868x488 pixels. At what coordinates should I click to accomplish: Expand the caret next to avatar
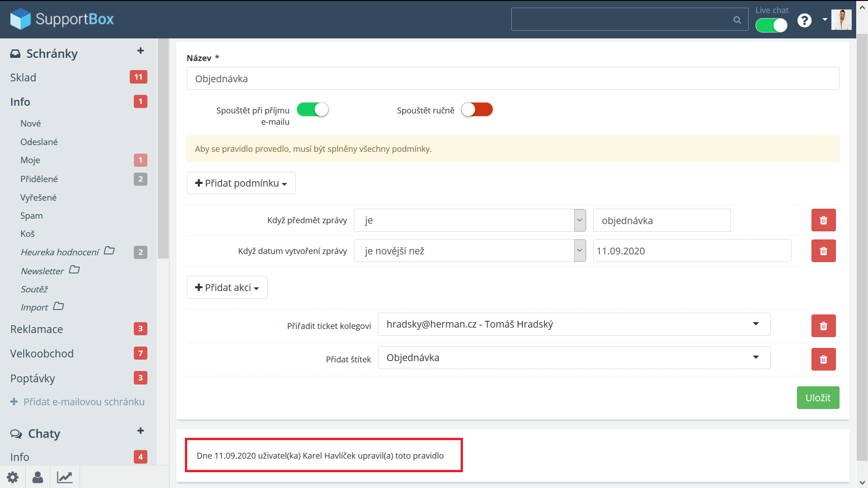825,19
